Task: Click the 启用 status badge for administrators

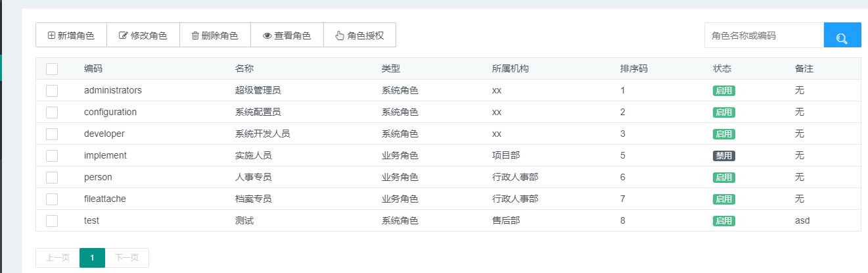Action: click(x=724, y=91)
